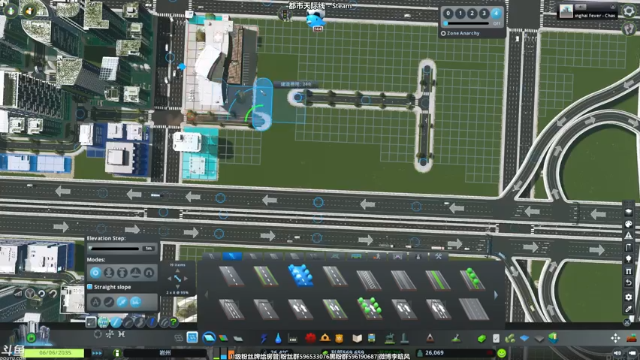Switch to the teal bus roads tab

[356, 256]
